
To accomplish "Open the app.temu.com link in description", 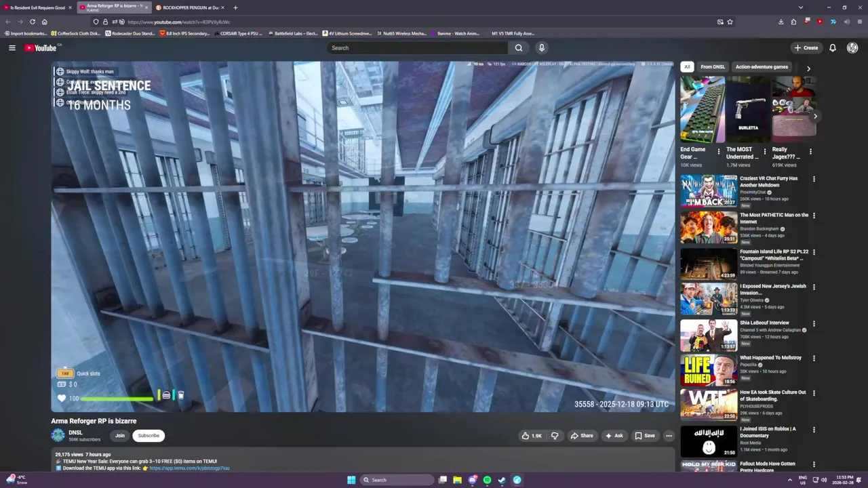I will pyautogui.click(x=189, y=468).
